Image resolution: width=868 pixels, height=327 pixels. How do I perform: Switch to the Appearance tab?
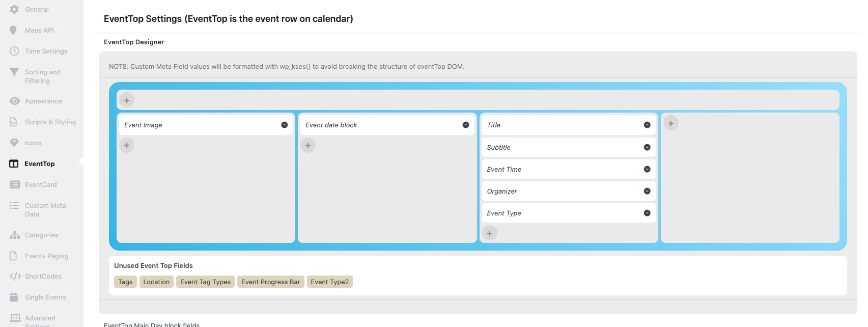click(43, 101)
